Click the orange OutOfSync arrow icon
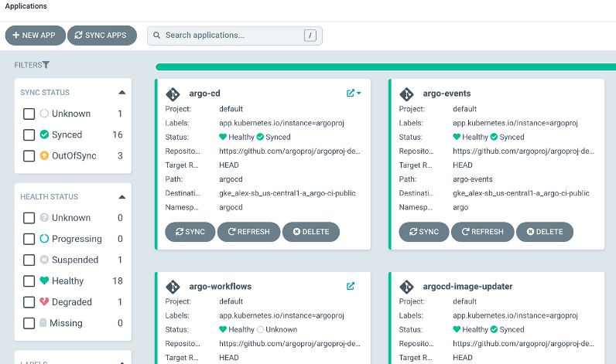 click(44, 155)
